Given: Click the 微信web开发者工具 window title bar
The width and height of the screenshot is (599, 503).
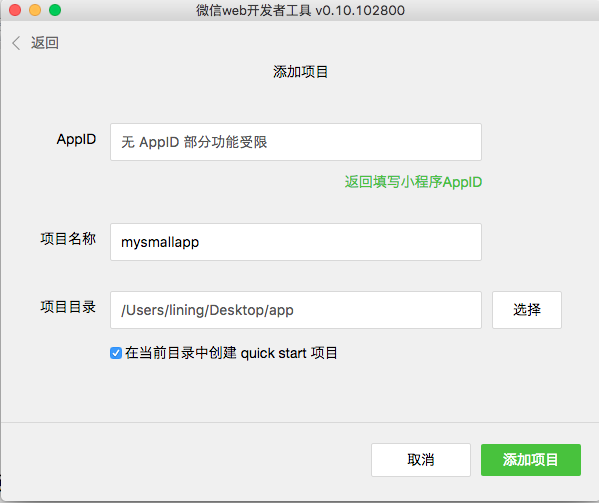Looking at the screenshot, I should (300, 10).
